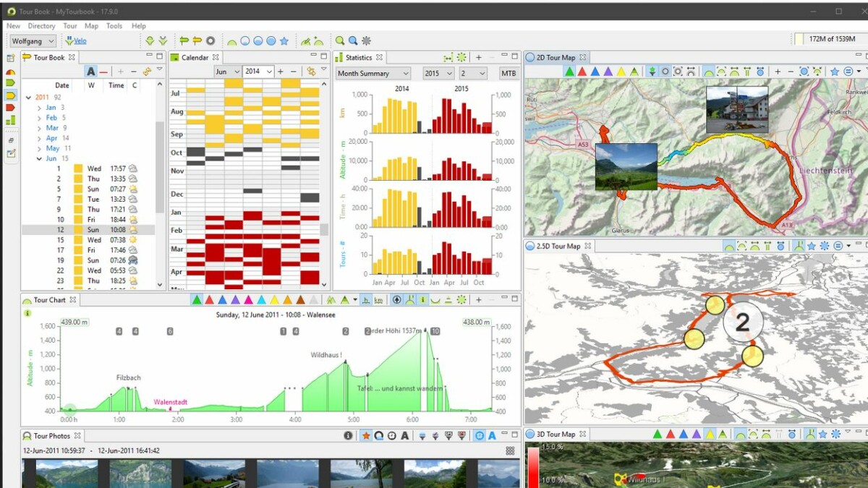
Task: Click the star bookmark icon in 2.5D Tour Map
Action: tap(812, 247)
